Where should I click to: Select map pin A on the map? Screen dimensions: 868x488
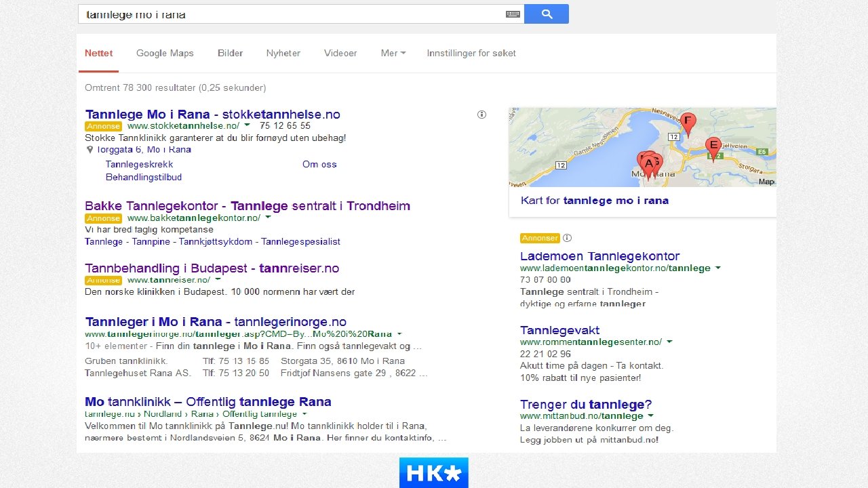click(649, 165)
